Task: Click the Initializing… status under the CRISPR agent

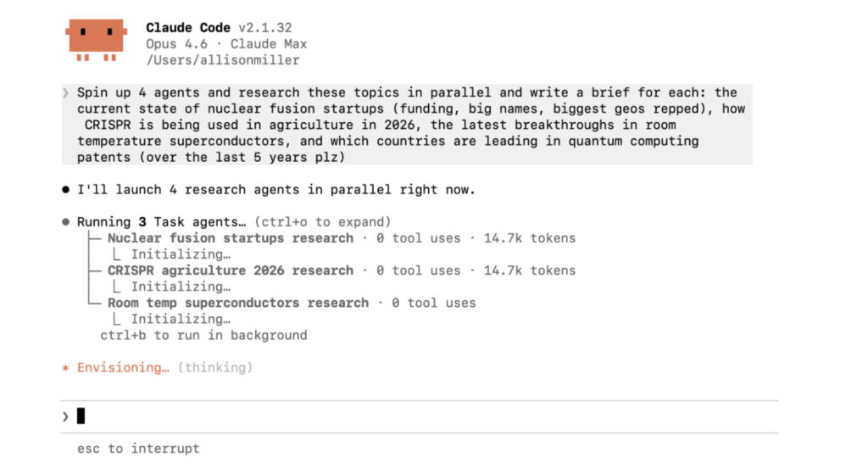Action: (181, 287)
